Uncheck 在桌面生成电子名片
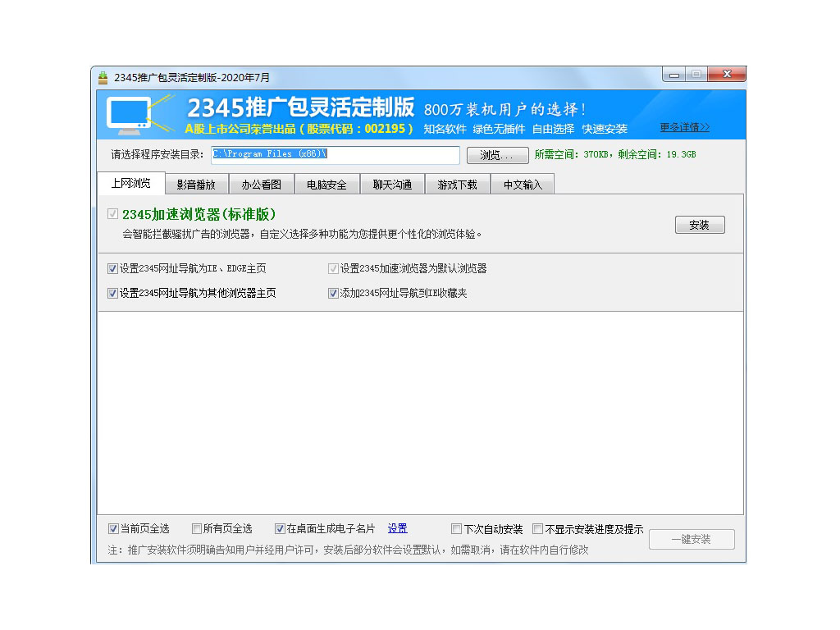The width and height of the screenshot is (840, 630). click(280, 529)
